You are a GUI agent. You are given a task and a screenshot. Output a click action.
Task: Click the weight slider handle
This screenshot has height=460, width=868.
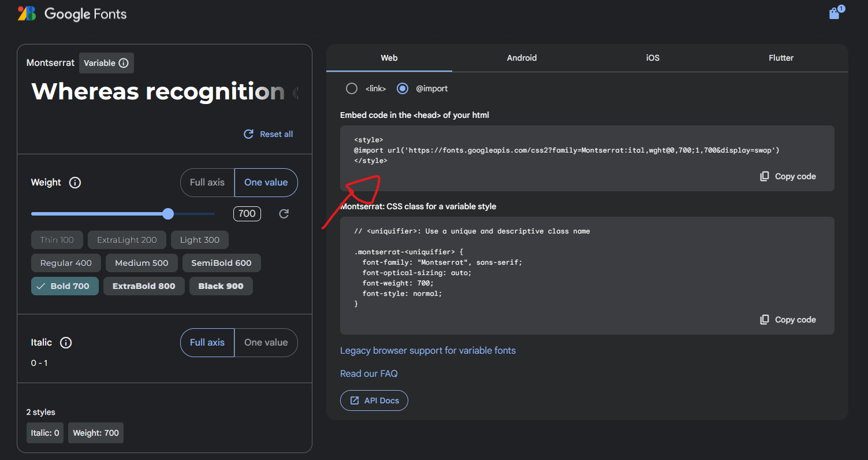pyautogui.click(x=168, y=214)
